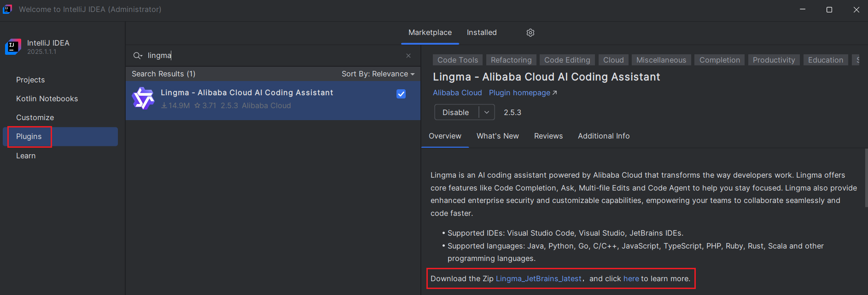Click the IntelliJ title bar app icon
Screen dimensions: 868x295
coord(7,9)
